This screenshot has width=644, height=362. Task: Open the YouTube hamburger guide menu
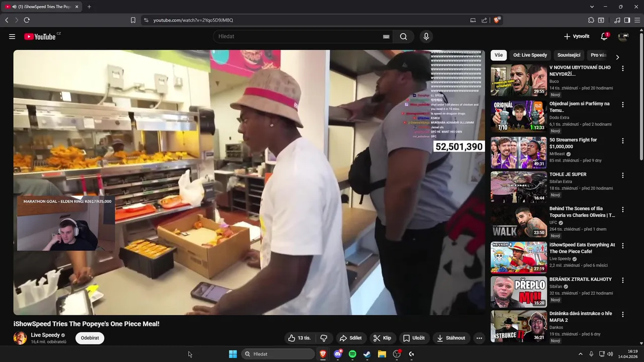tap(12, 36)
